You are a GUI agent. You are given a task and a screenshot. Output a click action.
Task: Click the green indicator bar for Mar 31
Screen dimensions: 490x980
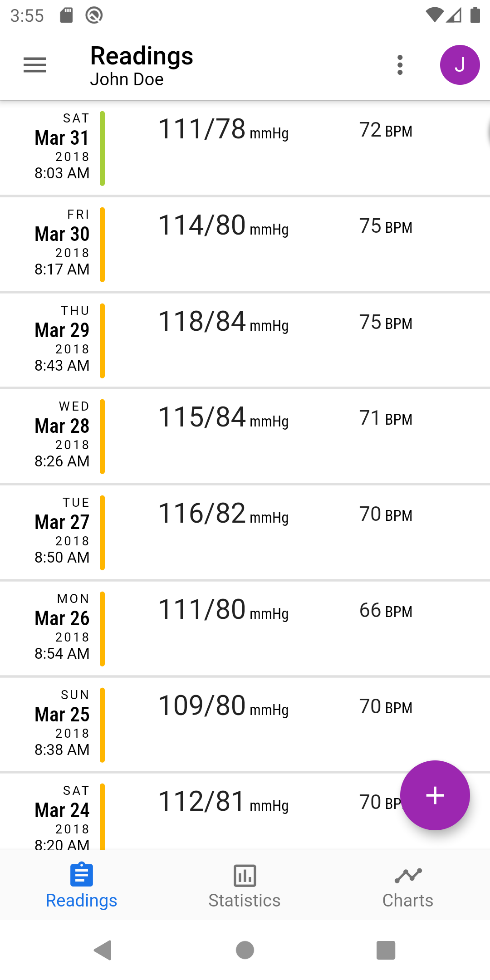(x=103, y=148)
